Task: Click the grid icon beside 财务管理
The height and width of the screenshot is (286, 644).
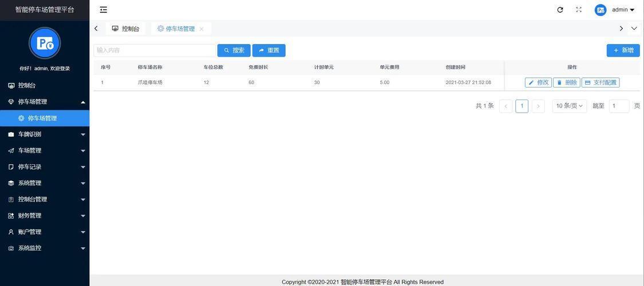Action: coord(11,216)
